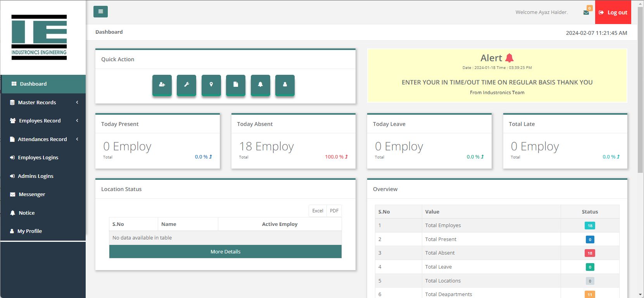Expand the Employes Record submenu
644x298 pixels.
click(x=43, y=121)
